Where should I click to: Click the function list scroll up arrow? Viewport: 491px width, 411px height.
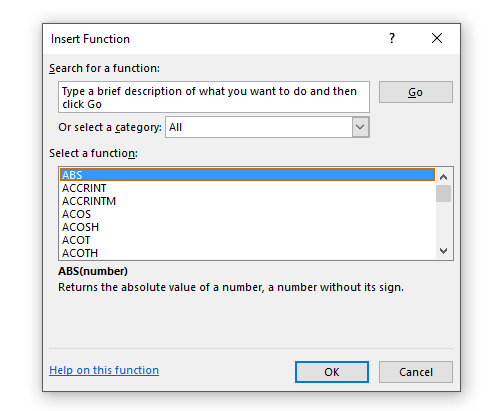pyautogui.click(x=443, y=177)
